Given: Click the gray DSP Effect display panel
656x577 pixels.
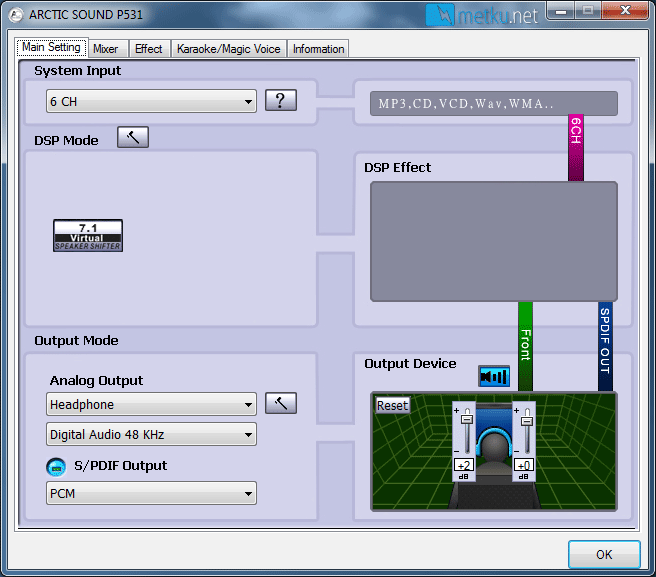Looking at the screenshot, I should (494, 241).
